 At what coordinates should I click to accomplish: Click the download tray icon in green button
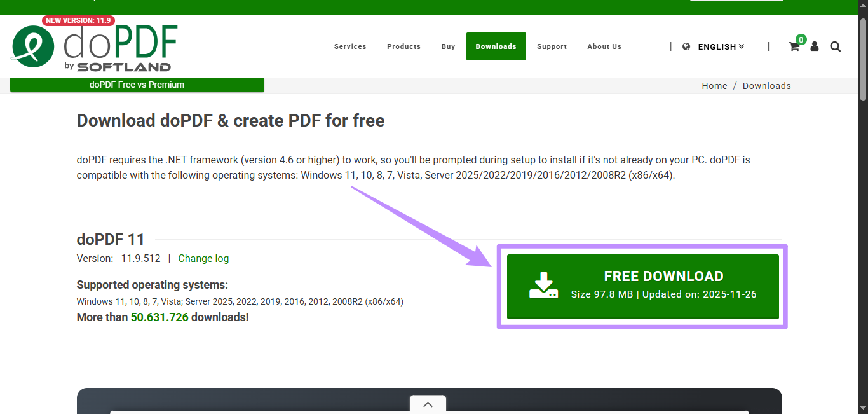(544, 286)
